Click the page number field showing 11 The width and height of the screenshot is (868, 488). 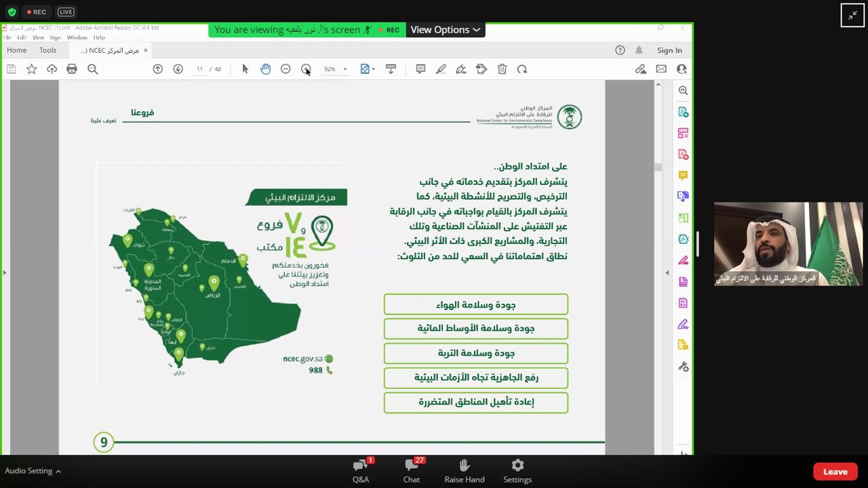[x=199, y=69]
